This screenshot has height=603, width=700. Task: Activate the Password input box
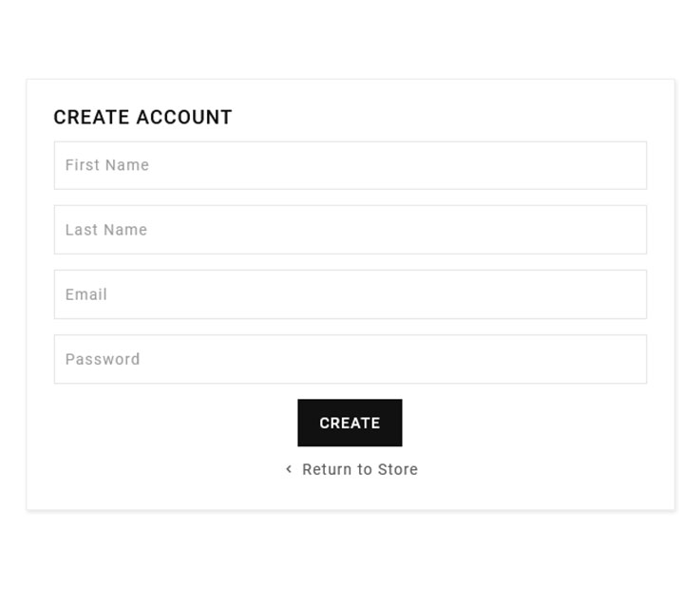pyautogui.click(x=350, y=359)
